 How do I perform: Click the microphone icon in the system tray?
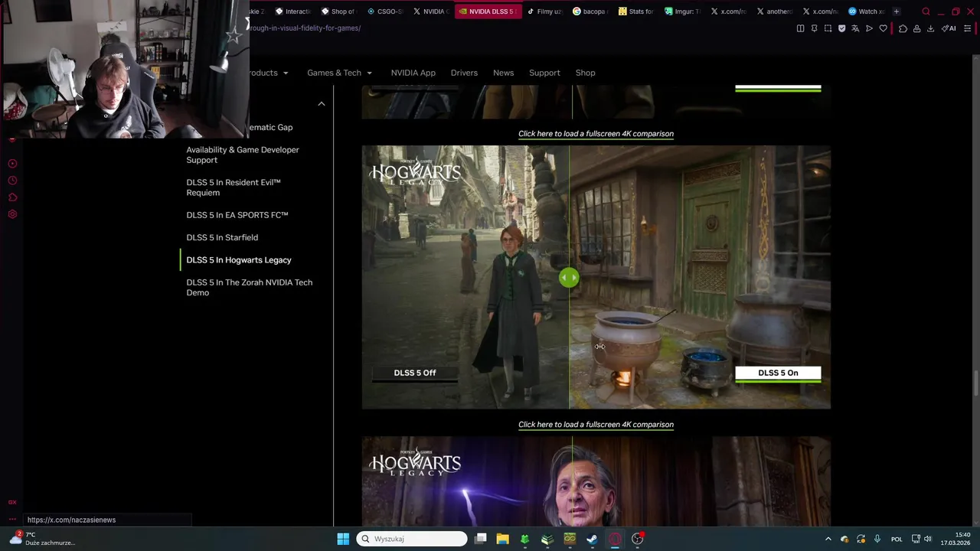tap(877, 539)
